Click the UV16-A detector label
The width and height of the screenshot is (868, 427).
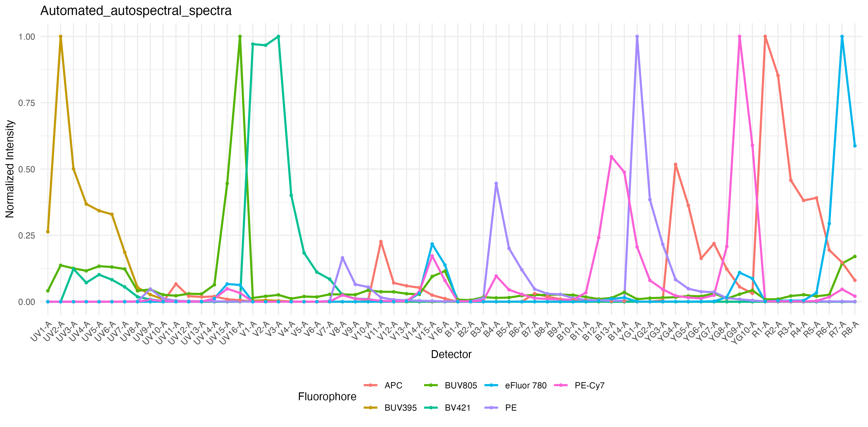231,333
